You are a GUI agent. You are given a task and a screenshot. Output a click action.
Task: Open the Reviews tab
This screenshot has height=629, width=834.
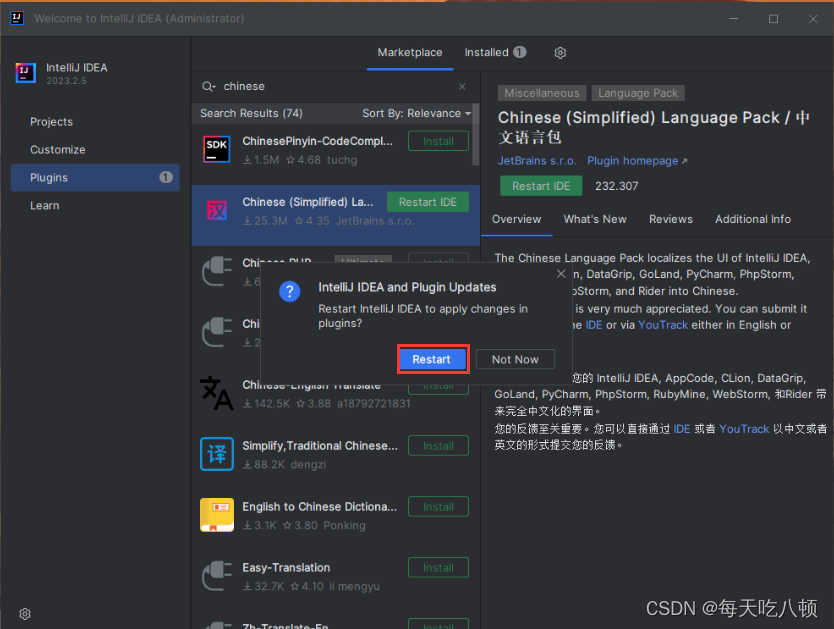point(670,219)
